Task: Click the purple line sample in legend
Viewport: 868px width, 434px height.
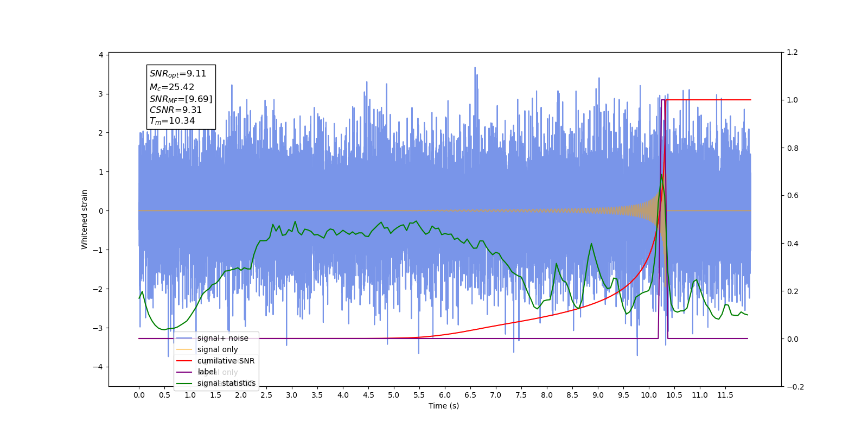Action: point(184,372)
